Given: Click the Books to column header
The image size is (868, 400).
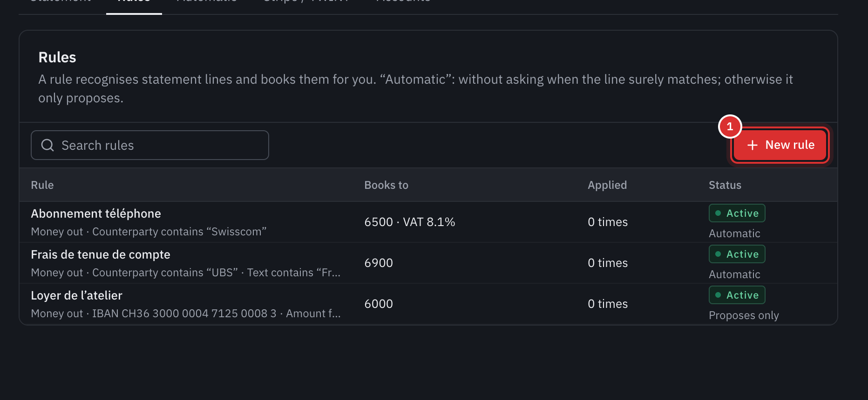Looking at the screenshot, I should [387, 185].
